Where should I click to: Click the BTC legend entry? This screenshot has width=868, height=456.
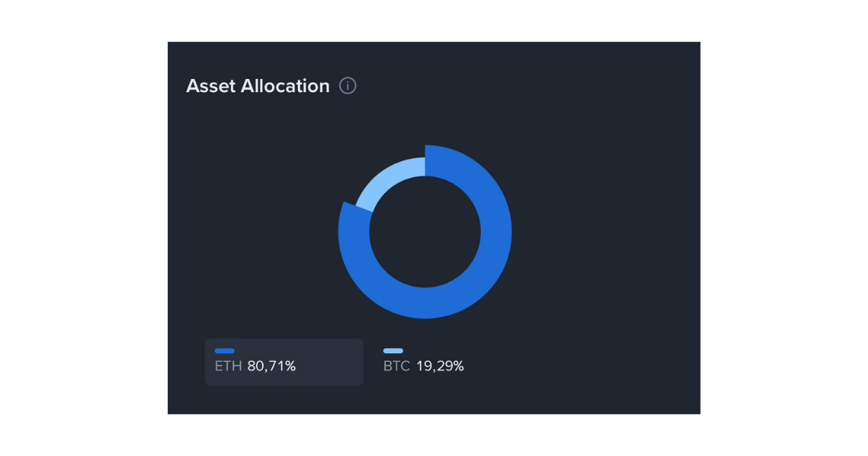423,362
